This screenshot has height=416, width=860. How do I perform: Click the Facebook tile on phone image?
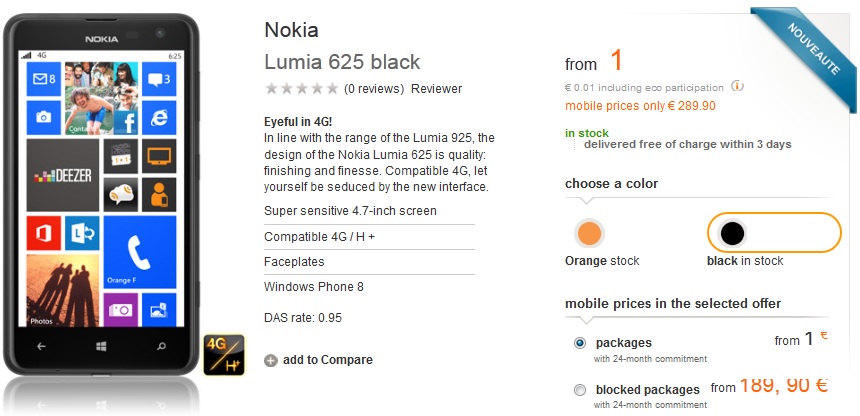pyautogui.click(x=125, y=122)
